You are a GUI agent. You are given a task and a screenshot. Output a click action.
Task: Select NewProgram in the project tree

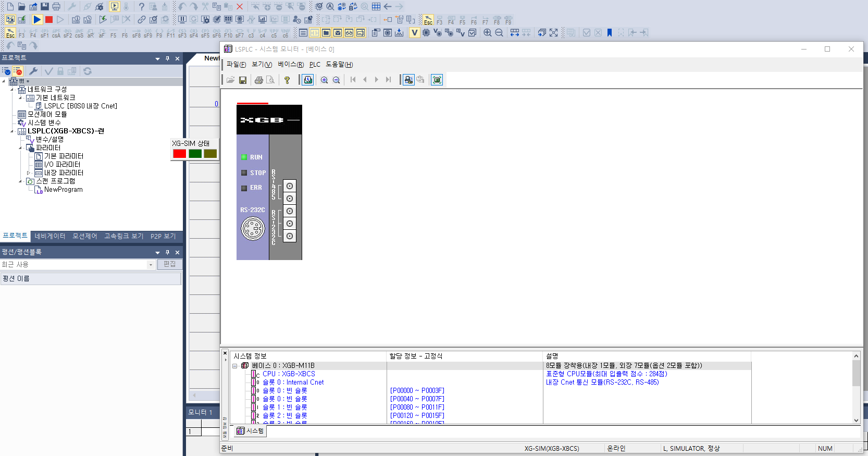click(63, 190)
